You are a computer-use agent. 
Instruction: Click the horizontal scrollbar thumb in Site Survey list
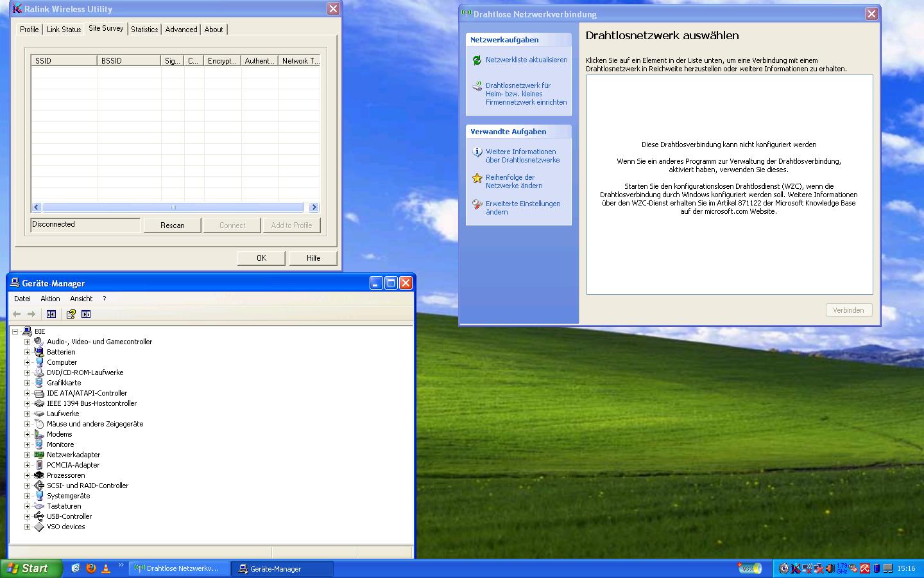(173, 207)
